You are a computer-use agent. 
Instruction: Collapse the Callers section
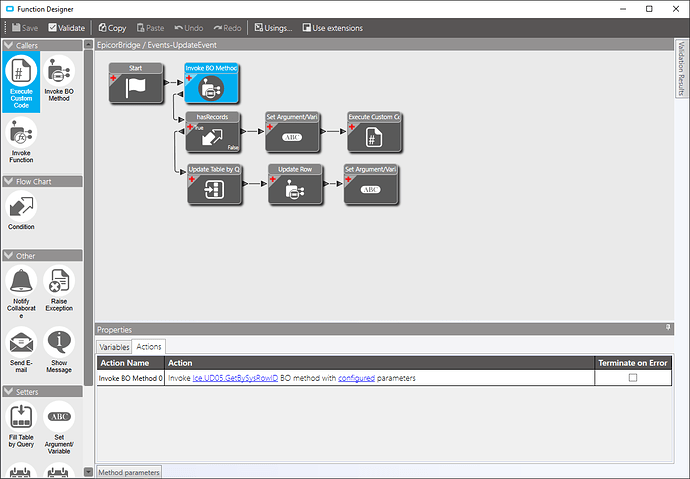8,45
